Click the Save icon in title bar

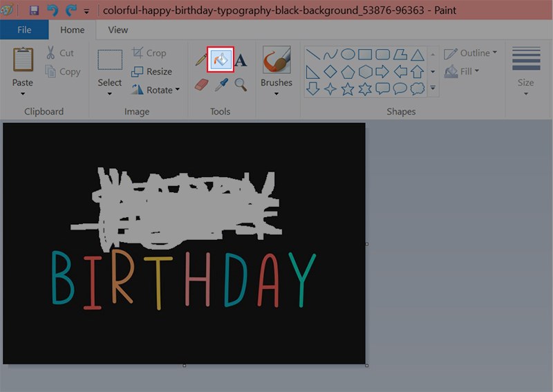(x=34, y=10)
